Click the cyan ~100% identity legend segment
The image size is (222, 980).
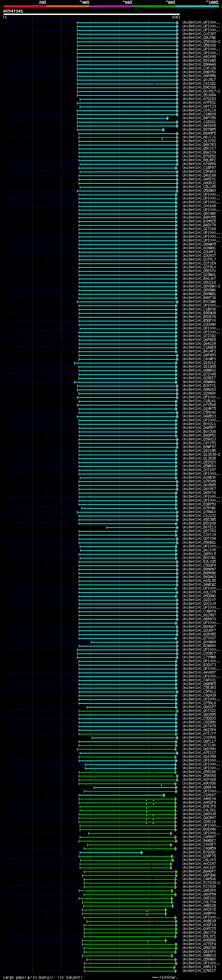pyautogui.click(x=197, y=6)
